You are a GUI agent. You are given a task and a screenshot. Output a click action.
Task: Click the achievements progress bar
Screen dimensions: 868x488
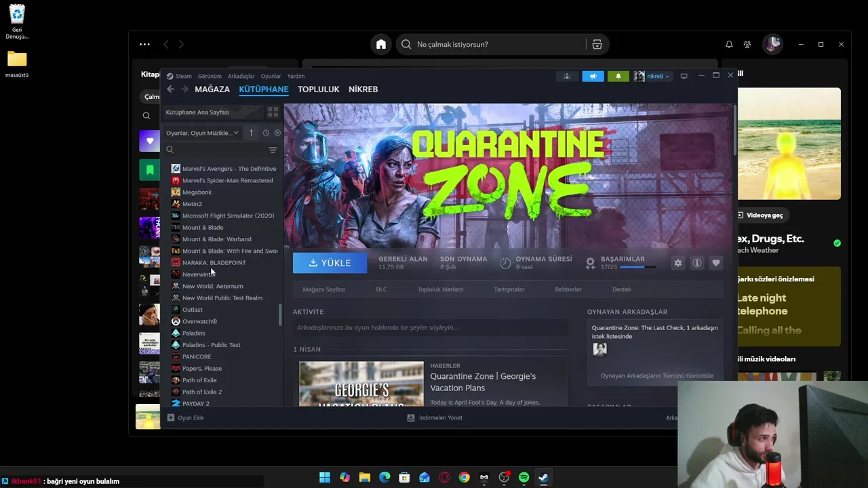click(638, 267)
